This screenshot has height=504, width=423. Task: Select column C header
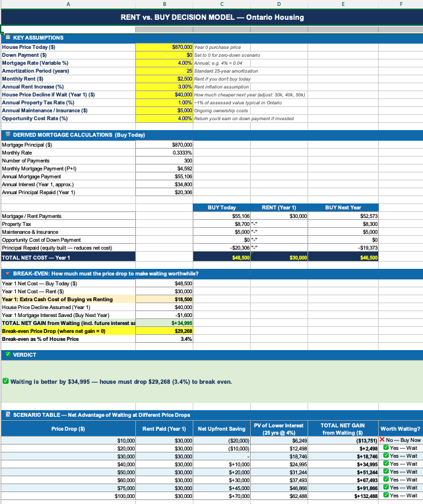point(222,4)
